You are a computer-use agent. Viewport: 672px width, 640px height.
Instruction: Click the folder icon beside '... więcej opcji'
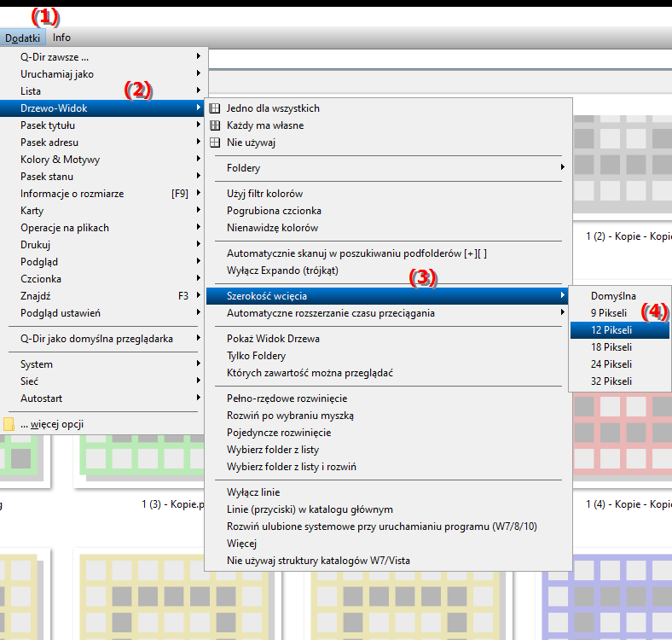point(9,424)
